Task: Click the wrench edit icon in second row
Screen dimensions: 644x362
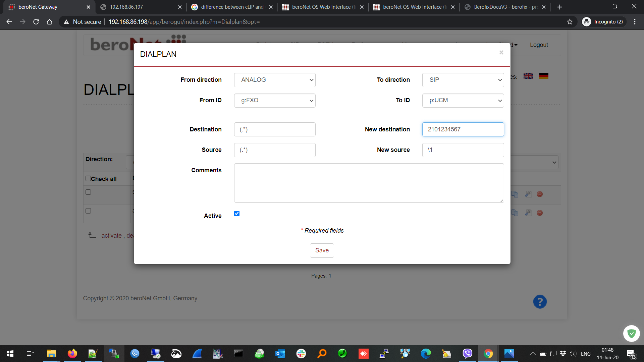Action: pyautogui.click(x=528, y=213)
